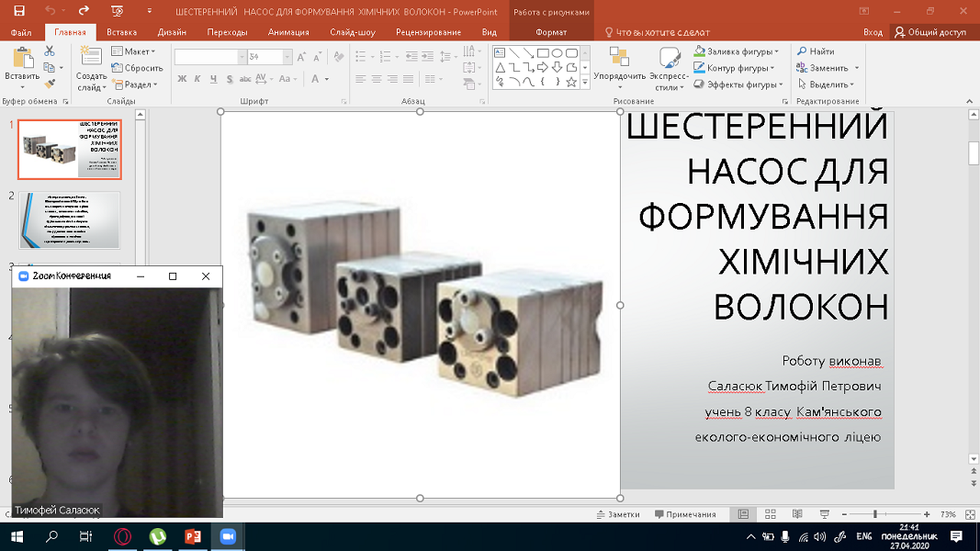
Task: Select the star shape in shapes gallery
Action: (x=571, y=82)
